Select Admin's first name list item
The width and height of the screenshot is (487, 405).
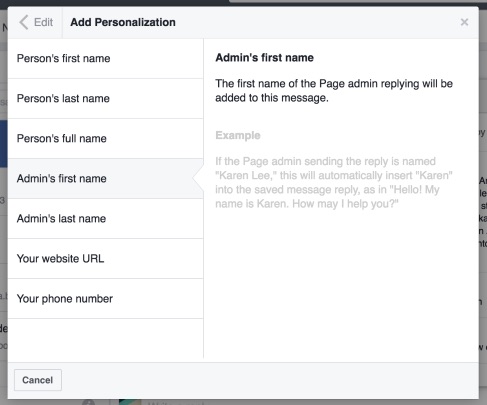tap(106, 179)
